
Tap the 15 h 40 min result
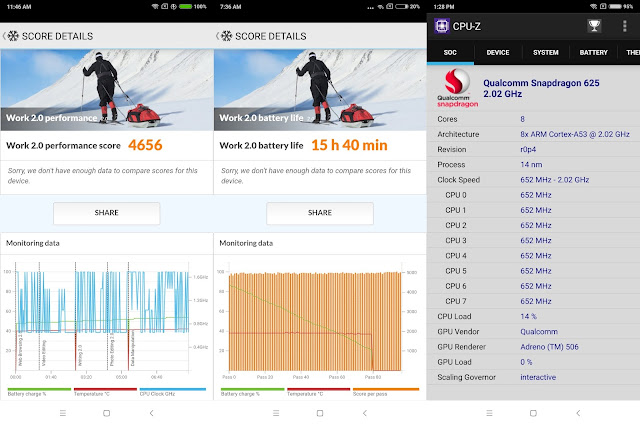(349, 145)
